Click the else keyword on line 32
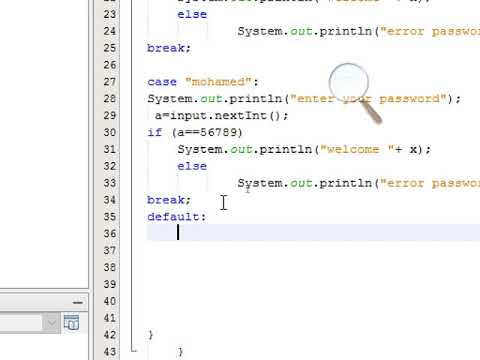The height and width of the screenshot is (360, 480). (x=192, y=166)
